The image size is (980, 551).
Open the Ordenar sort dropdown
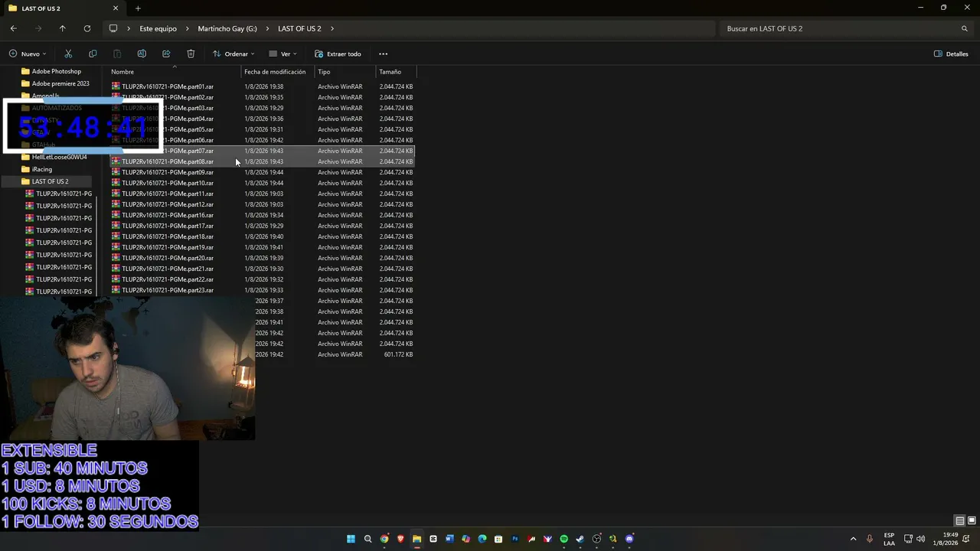pos(234,54)
